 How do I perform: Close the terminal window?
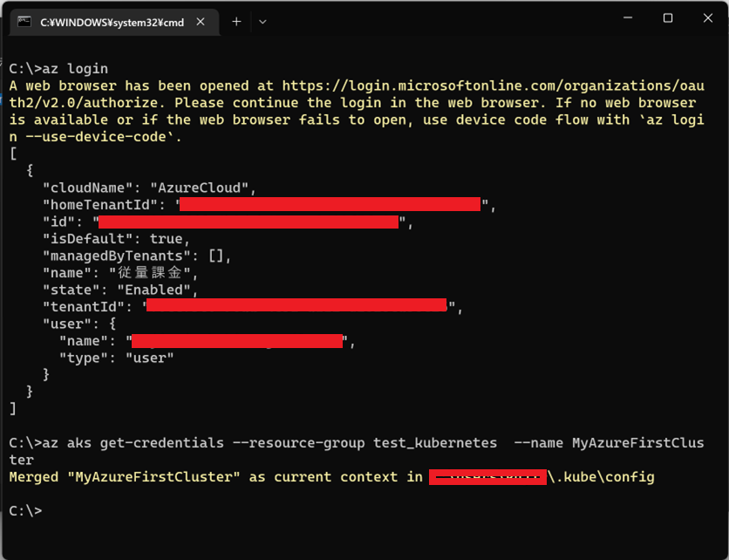[x=707, y=18]
